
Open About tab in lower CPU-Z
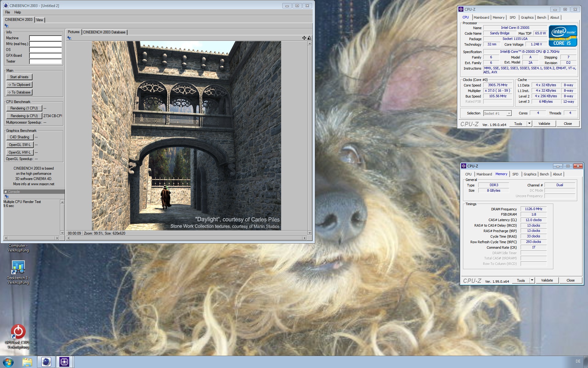click(x=557, y=174)
